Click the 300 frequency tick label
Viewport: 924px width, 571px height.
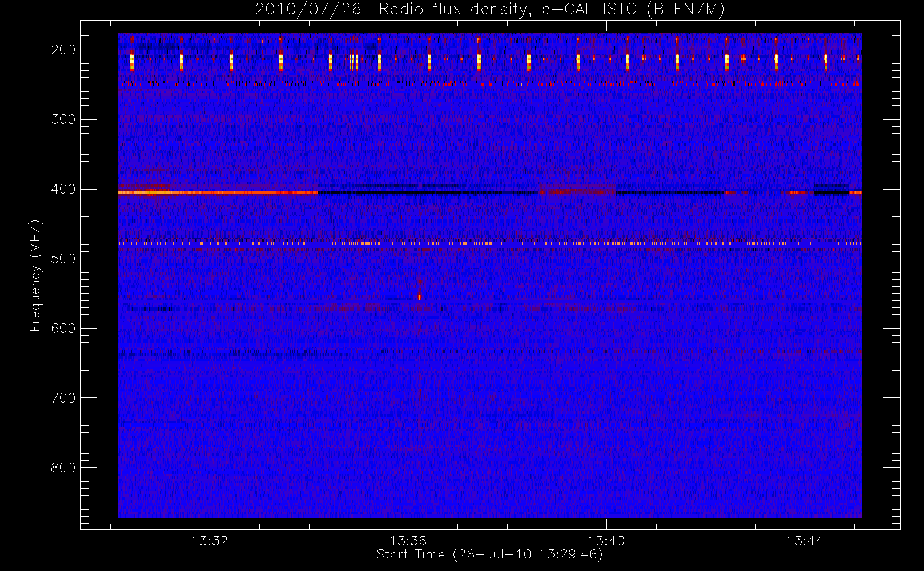click(x=63, y=119)
